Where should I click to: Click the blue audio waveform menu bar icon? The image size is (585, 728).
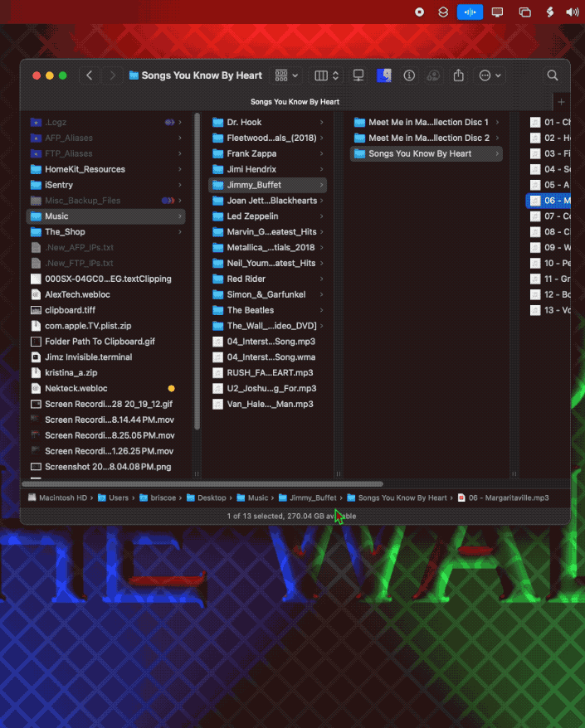pyautogui.click(x=470, y=12)
